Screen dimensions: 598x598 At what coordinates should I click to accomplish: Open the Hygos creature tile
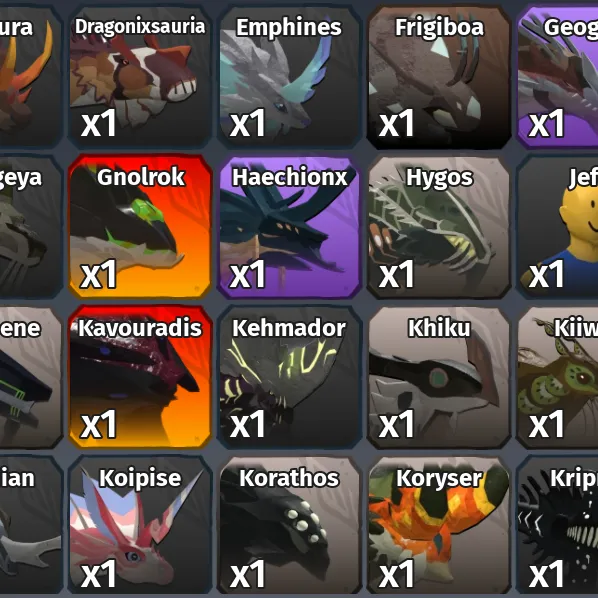(439, 226)
